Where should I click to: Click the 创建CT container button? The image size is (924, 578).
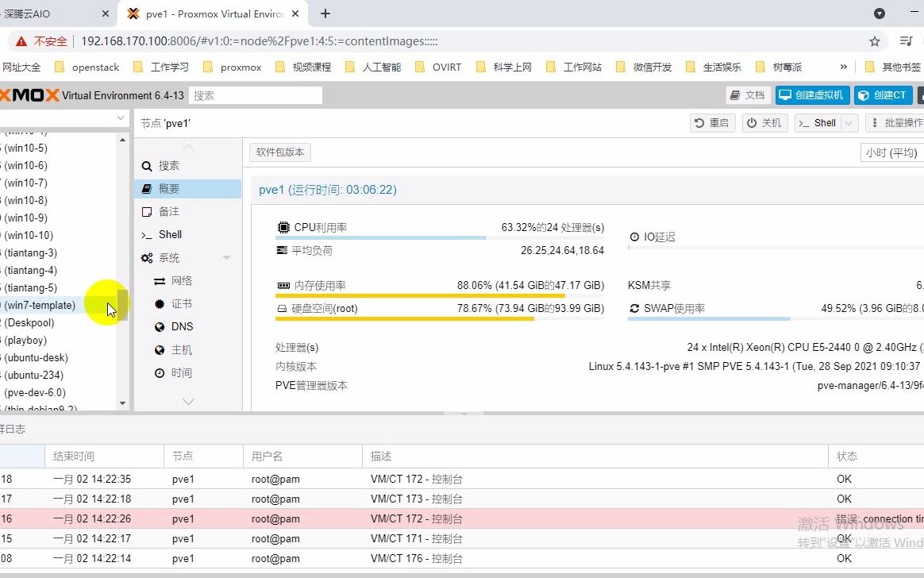(x=884, y=94)
